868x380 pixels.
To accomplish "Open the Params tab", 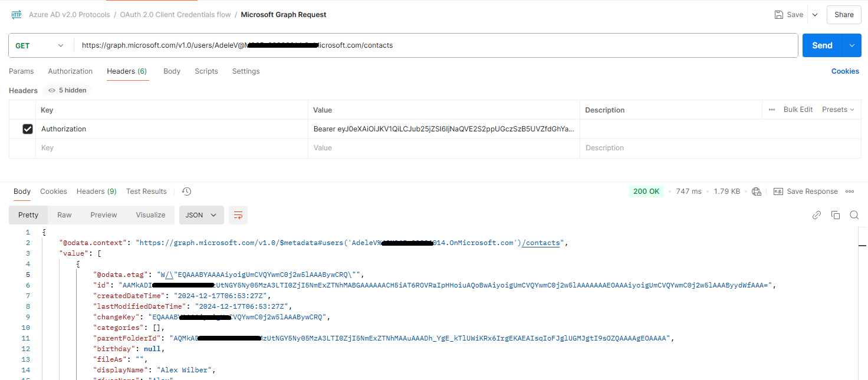I will pyautogui.click(x=21, y=71).
